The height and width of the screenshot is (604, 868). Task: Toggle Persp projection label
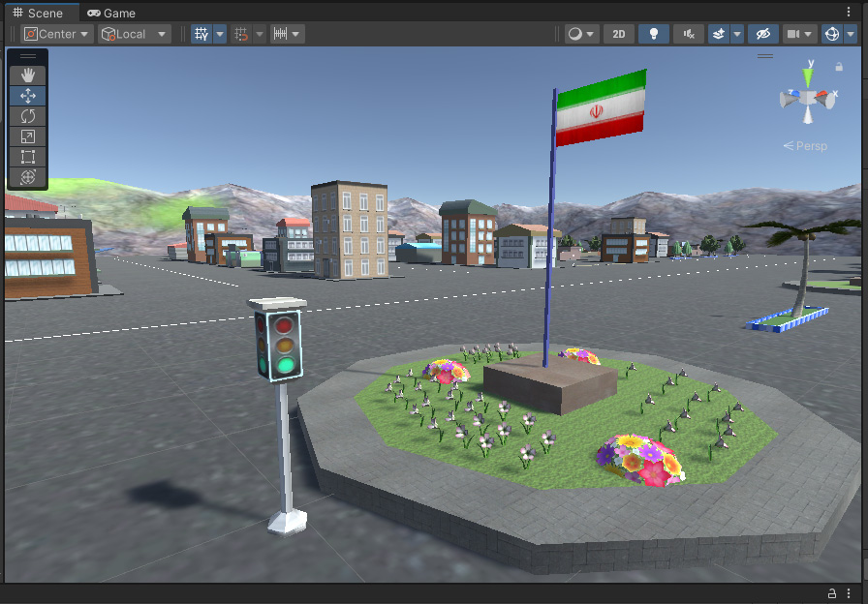point(805,146)
